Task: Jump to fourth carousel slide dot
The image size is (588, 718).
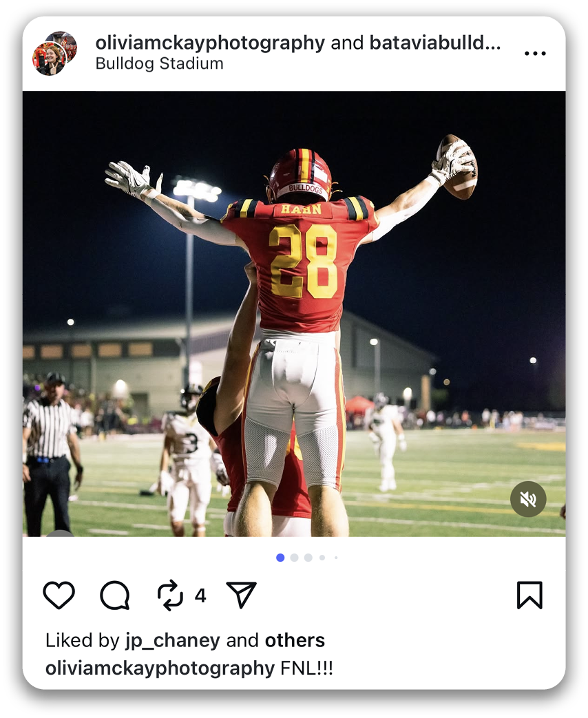Action: (322, 558)
